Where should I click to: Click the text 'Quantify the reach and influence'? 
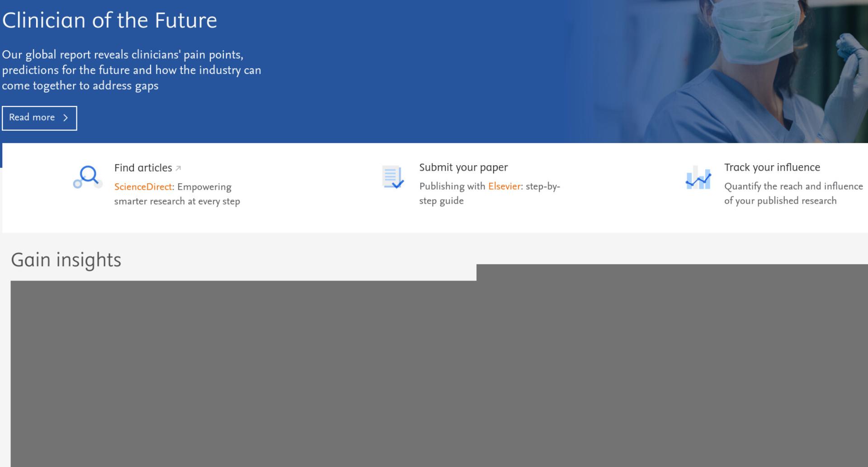pos(793,186)
